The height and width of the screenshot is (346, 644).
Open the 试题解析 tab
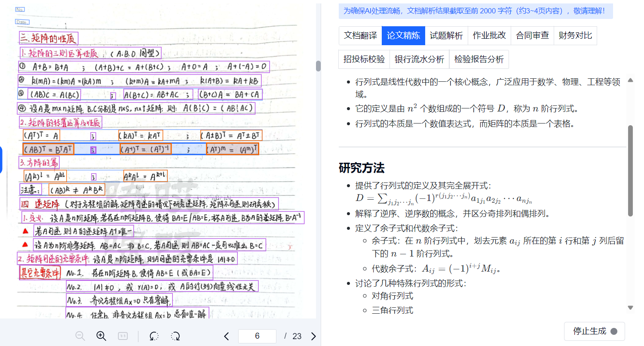coord(446,36)
